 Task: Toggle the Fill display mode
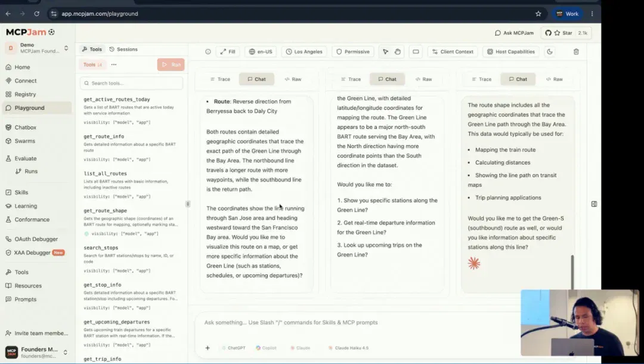click(228, 52)
